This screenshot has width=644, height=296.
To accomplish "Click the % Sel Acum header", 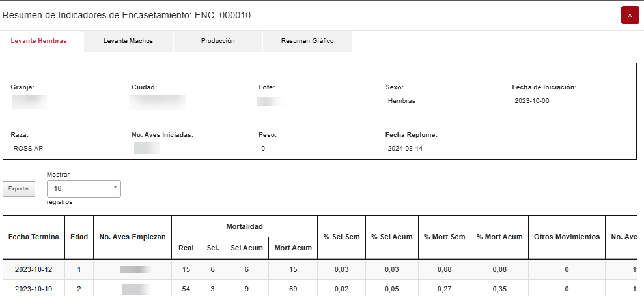I will pyautogui.click(x=392, y=237).
